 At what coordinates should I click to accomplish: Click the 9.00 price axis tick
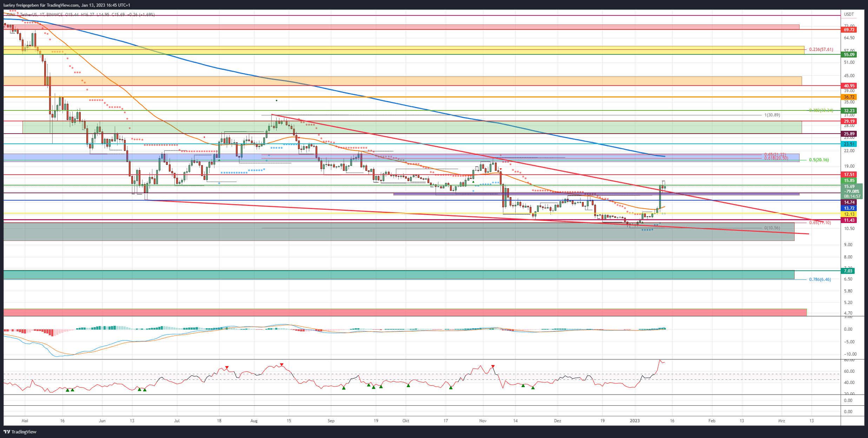(x=848, y=245)
